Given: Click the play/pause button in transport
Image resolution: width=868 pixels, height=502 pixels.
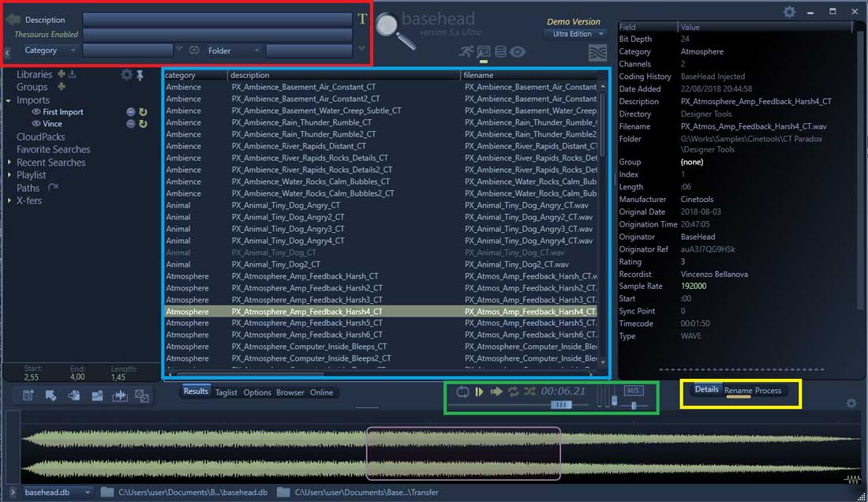Looking at the screenshot, I should (x=480, y=391).
